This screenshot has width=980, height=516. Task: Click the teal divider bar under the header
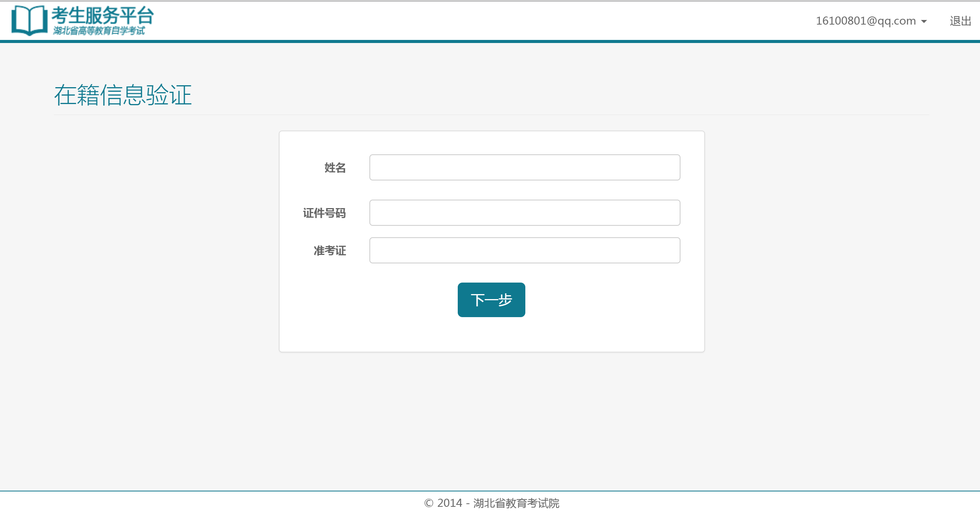click(x=490, y=41)
